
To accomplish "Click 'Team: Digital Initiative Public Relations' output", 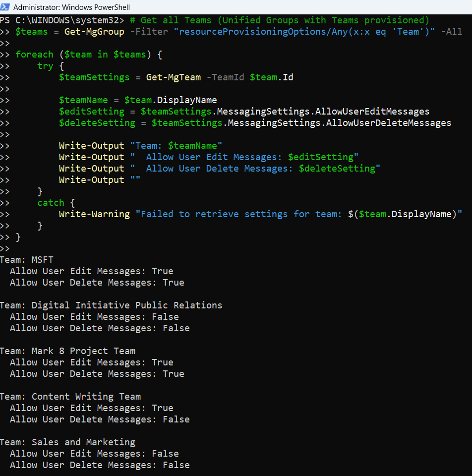I will tap(111, 305).
